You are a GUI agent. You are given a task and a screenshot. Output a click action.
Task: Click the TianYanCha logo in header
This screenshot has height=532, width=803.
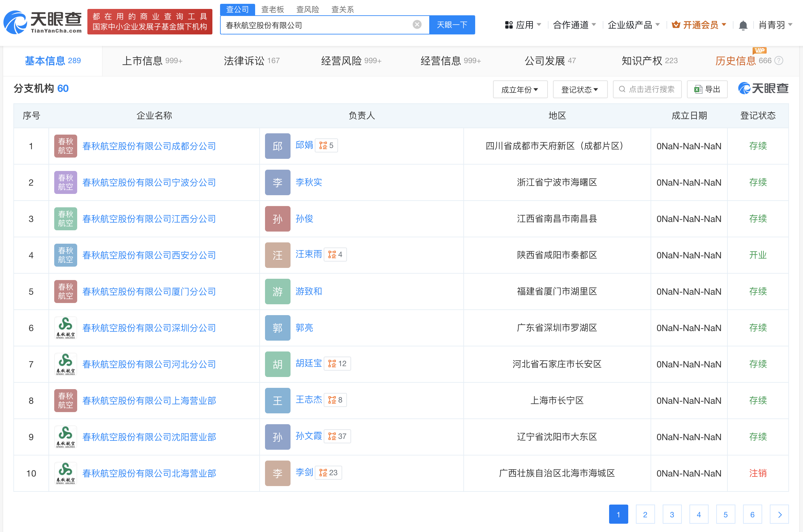point(43,22)
